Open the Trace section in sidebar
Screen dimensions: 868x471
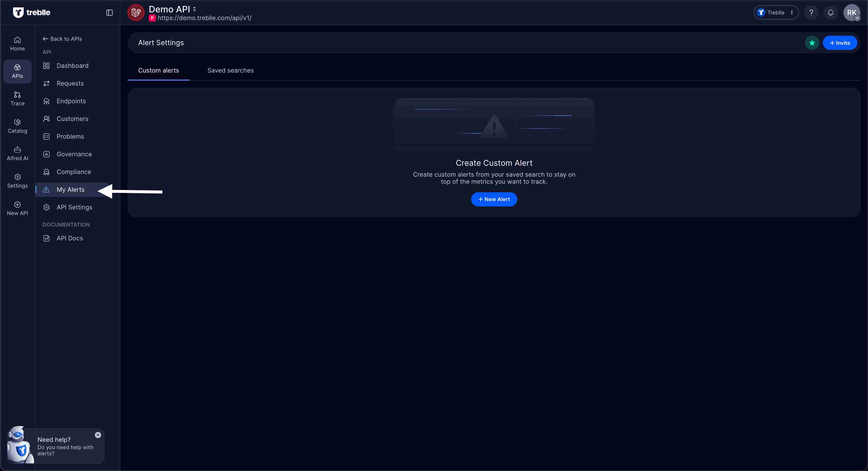point(17,98)
